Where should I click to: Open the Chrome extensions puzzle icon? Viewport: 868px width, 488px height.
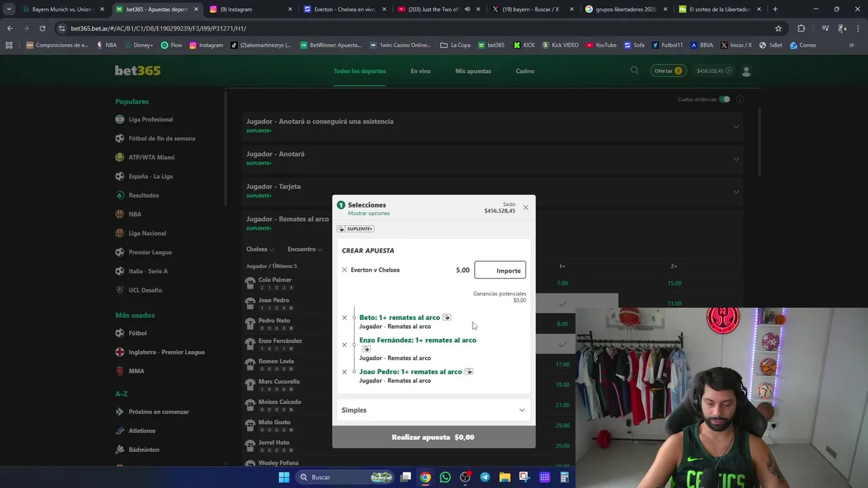tap(801, 28)
